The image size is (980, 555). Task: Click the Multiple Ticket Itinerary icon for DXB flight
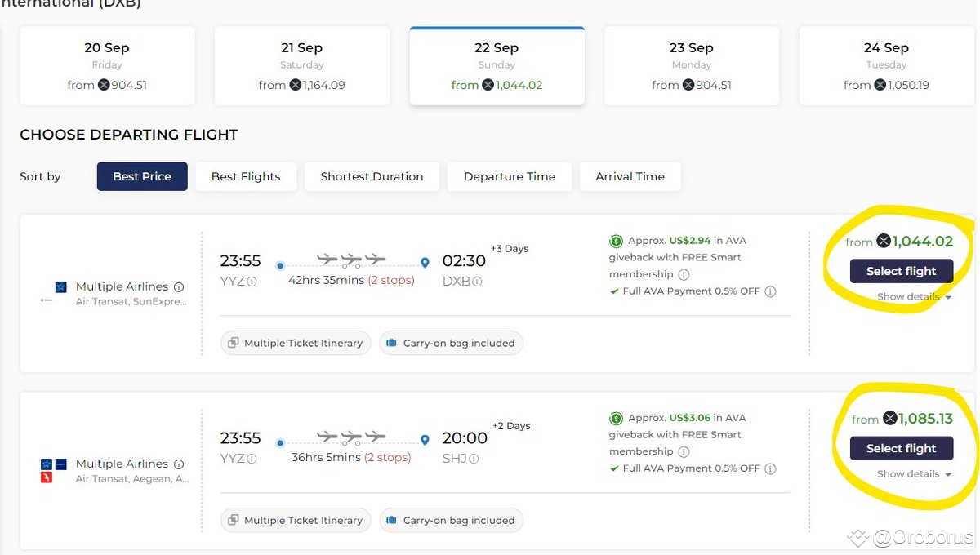[233, 343]
